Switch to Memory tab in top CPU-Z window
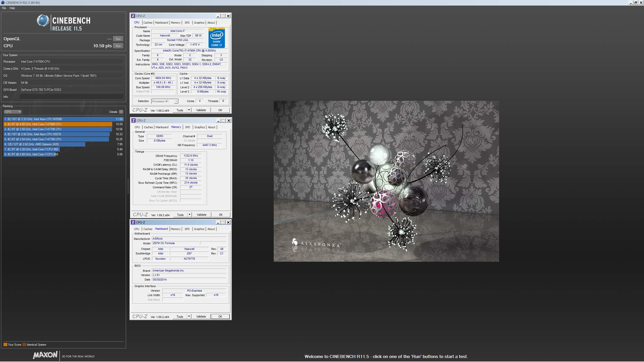Screen dimensions: 644x362 pos(176,23)
